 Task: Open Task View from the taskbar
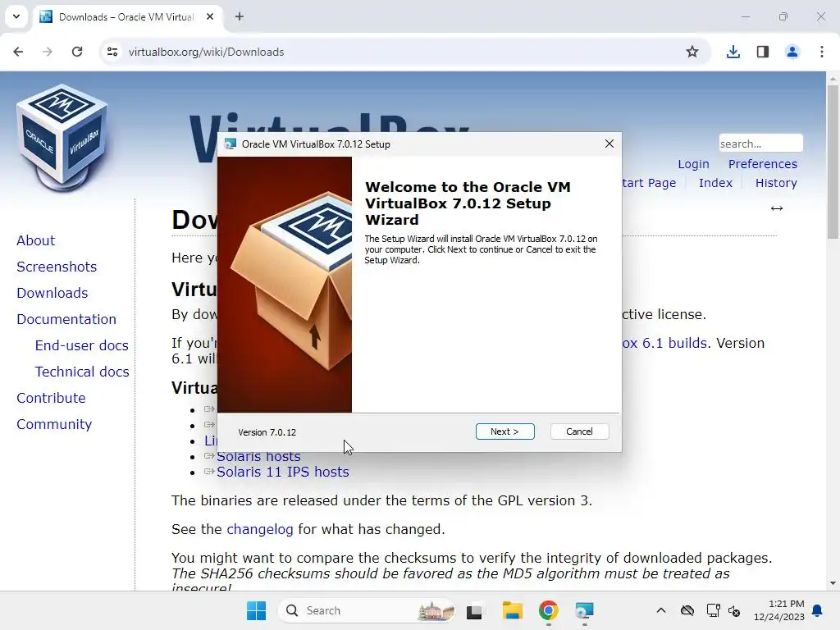click(x=474, y=610)
